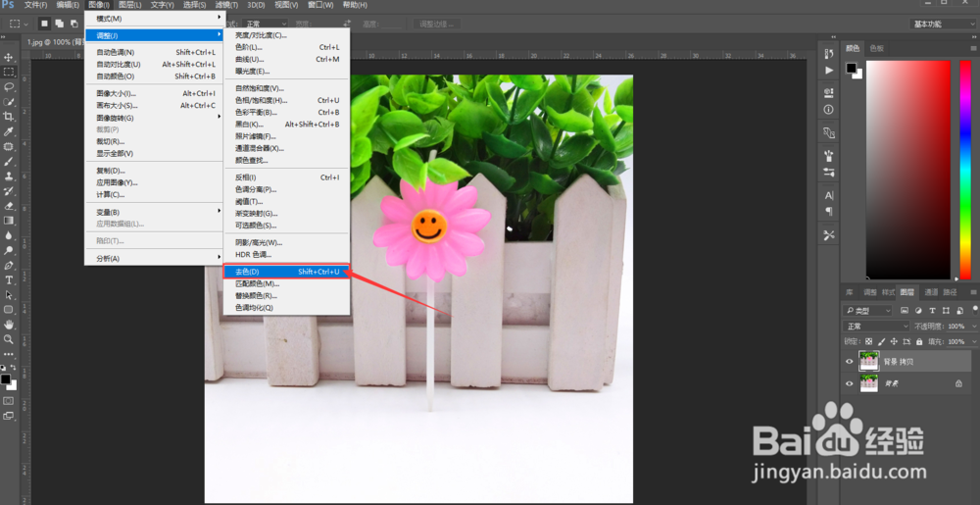Open the Layers panel flyout menu

pyautogui.click(x=973, y=292)
